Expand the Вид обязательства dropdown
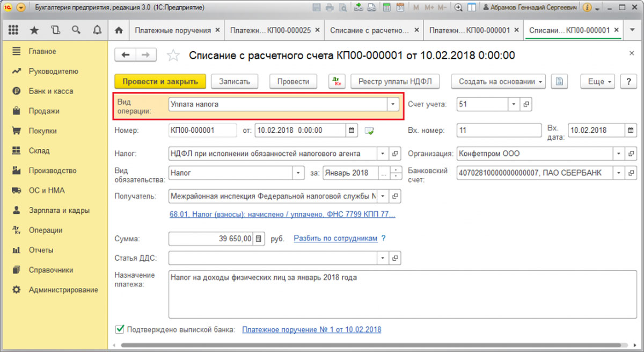The image size is (644, 352). (299, 173)
